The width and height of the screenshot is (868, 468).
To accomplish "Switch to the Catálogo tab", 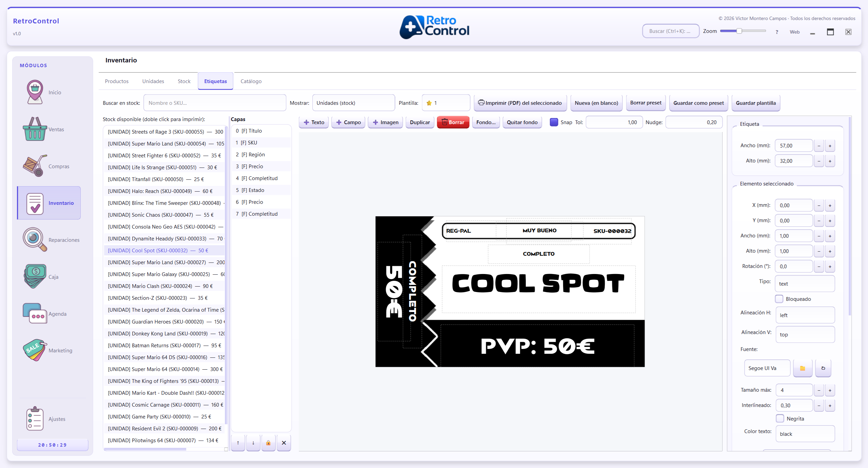I will pyautogui.click(x=251, y=81).
